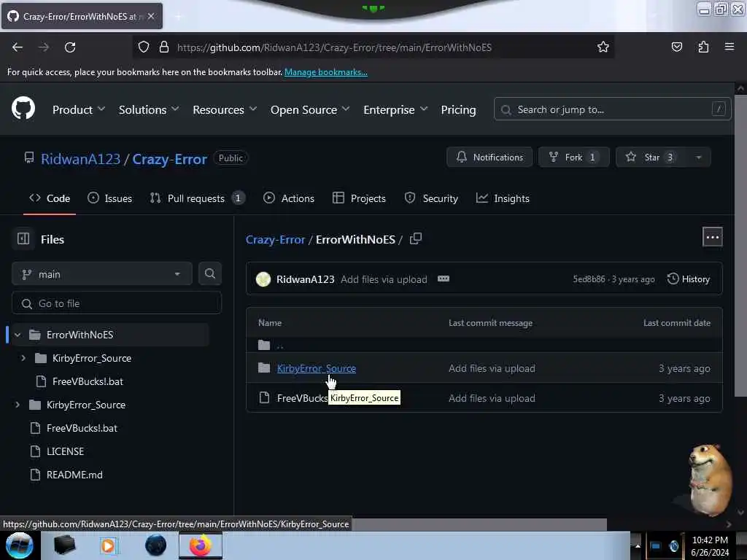Collapse file tree with the Files panel icon
Image resolution: width=747 pixels, height=560 pixels.
pos(23,238)
